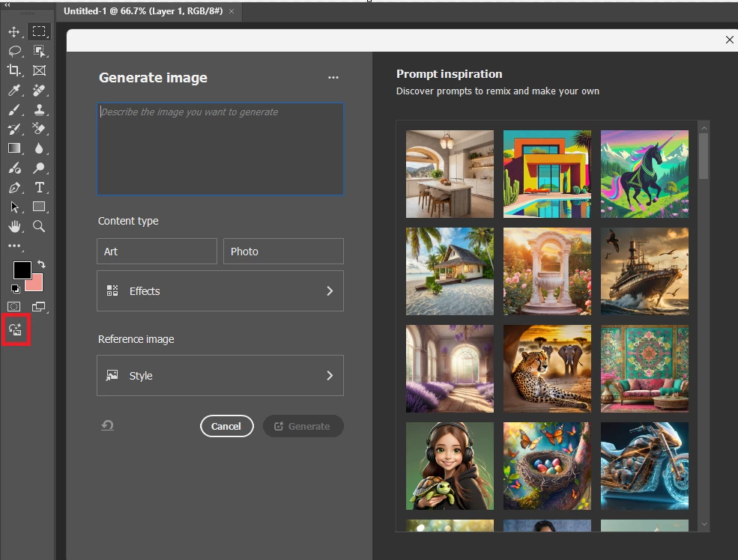Pick the beach hut thumbnail

(450, 271)
